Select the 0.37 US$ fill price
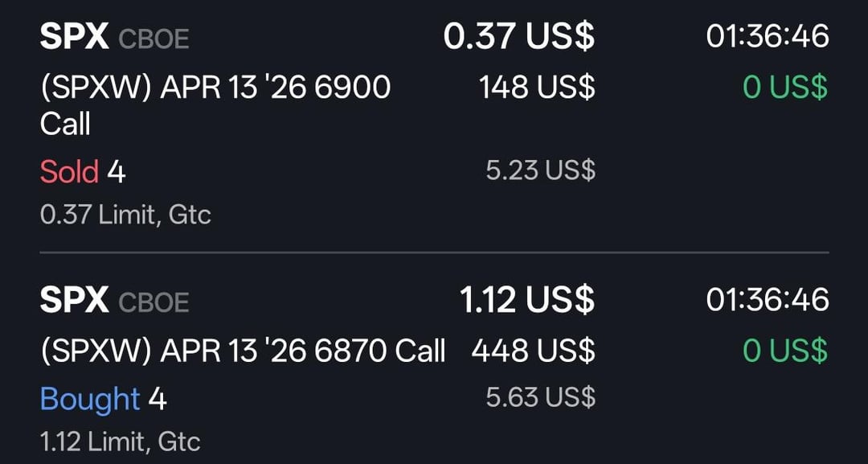Image resolution: width=868 pixels, height=464 pixels. point(519,37)
